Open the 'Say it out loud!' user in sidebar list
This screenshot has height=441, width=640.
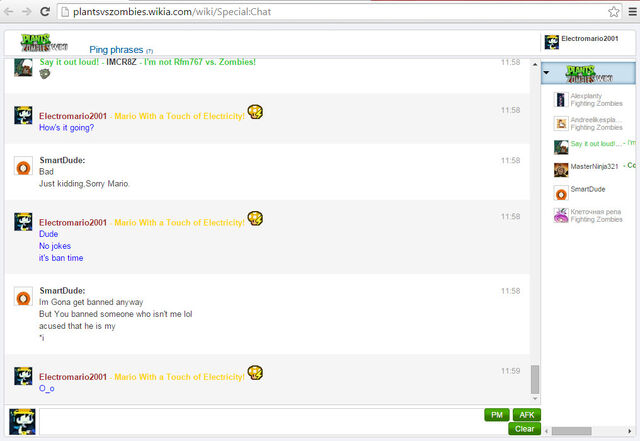pos(594,147)
